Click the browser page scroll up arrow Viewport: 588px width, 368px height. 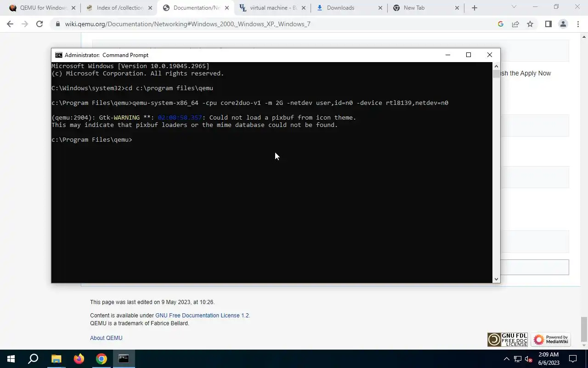tap(584, 36)
